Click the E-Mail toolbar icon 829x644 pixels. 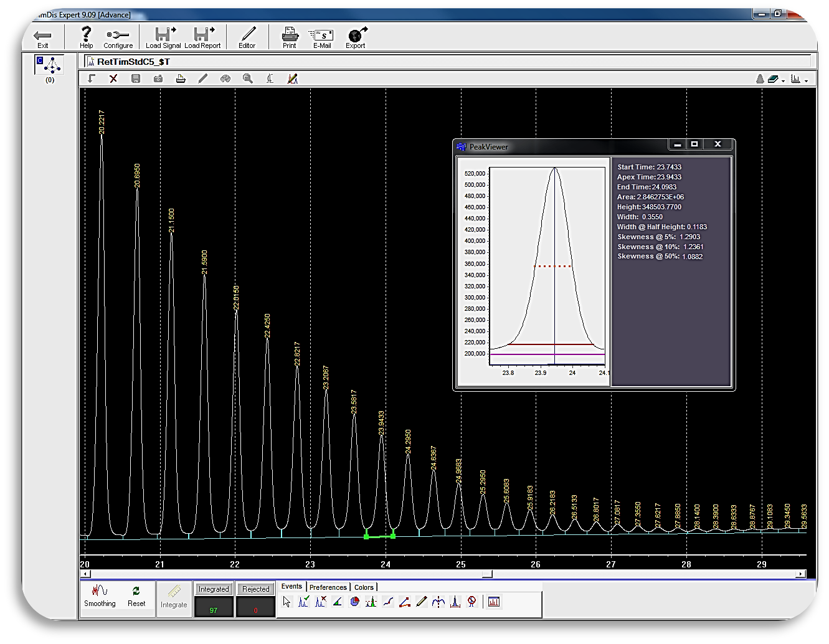[x=322, y=36]
